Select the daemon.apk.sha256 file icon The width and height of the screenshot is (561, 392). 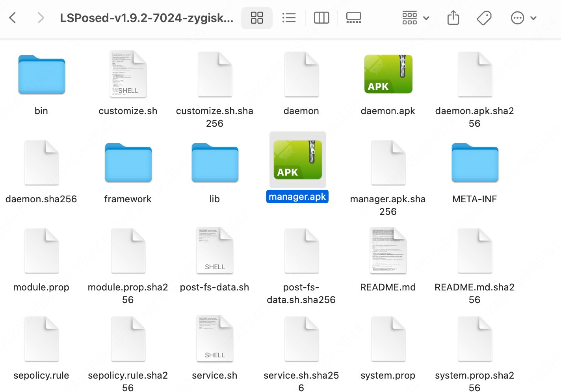coord(475,74)
